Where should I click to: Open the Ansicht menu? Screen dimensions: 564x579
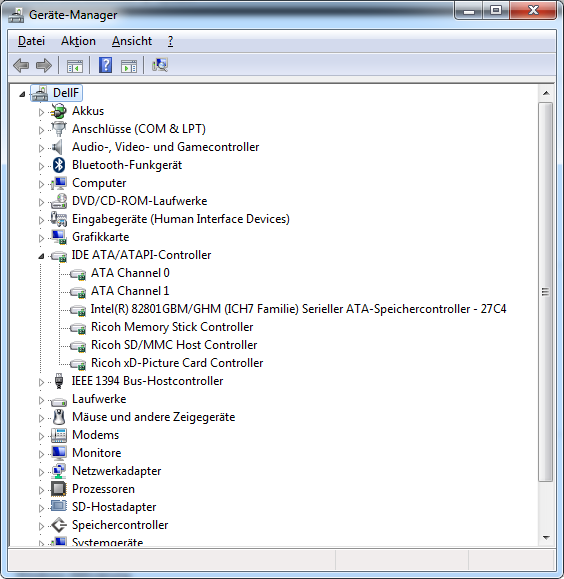132,41
